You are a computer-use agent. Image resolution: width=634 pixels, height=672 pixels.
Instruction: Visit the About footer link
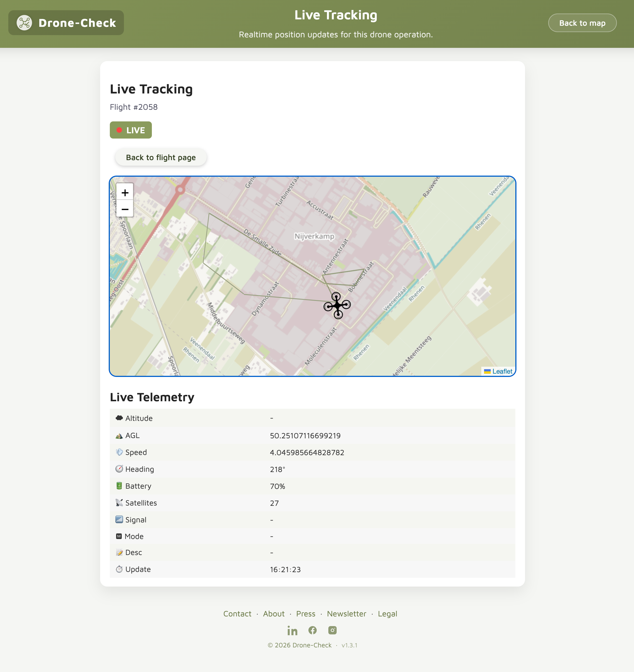[x=274, y=614]
